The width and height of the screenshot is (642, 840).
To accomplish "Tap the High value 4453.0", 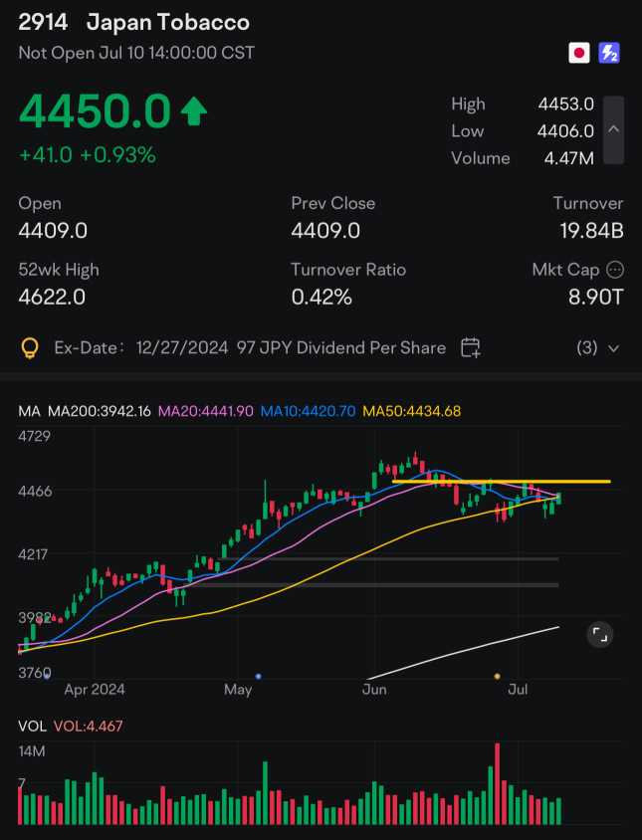I will pyautogui.click(x=566, y=104).
